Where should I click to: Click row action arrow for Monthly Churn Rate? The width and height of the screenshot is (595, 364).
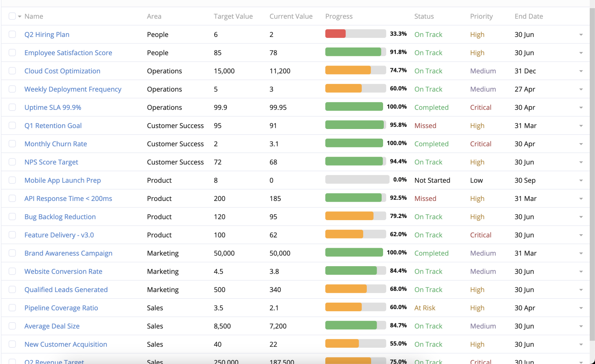[581, 144]
